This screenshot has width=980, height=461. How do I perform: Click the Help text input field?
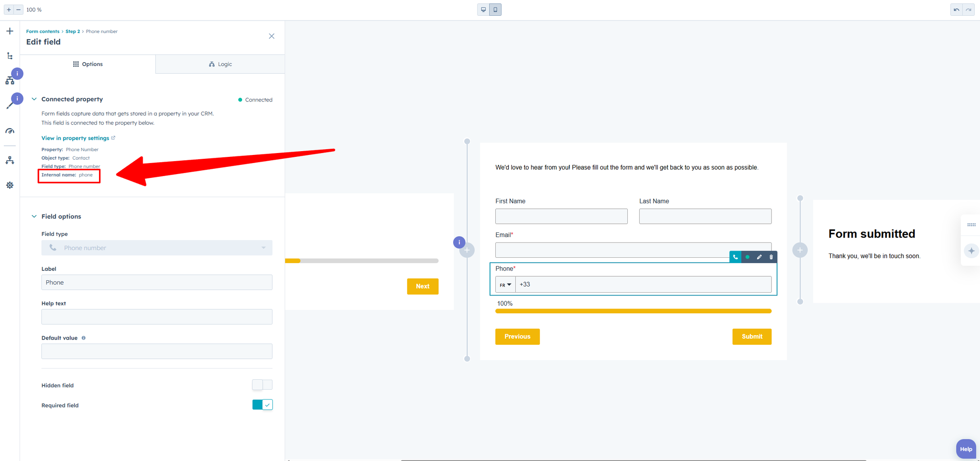[157, 317]
